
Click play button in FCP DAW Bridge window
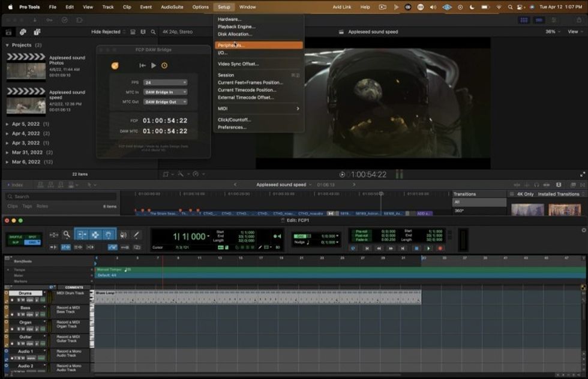tap(154, 65)
